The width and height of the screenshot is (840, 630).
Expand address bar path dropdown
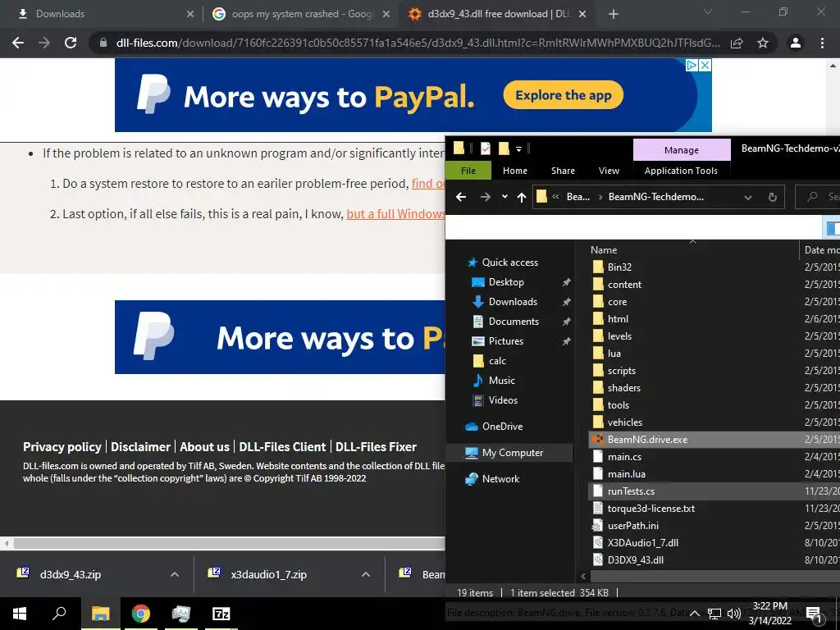pos(748,197)
